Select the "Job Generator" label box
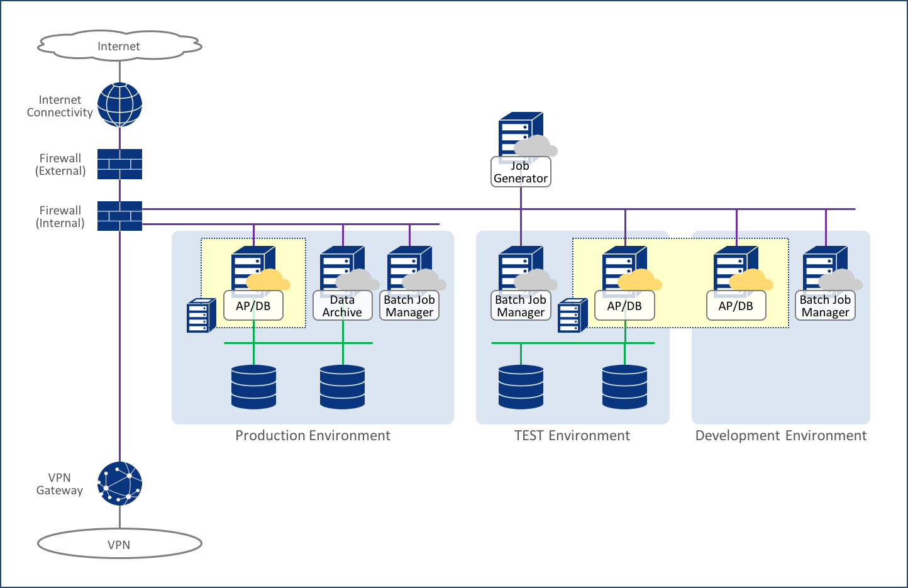908x588 pixels. 521,172
